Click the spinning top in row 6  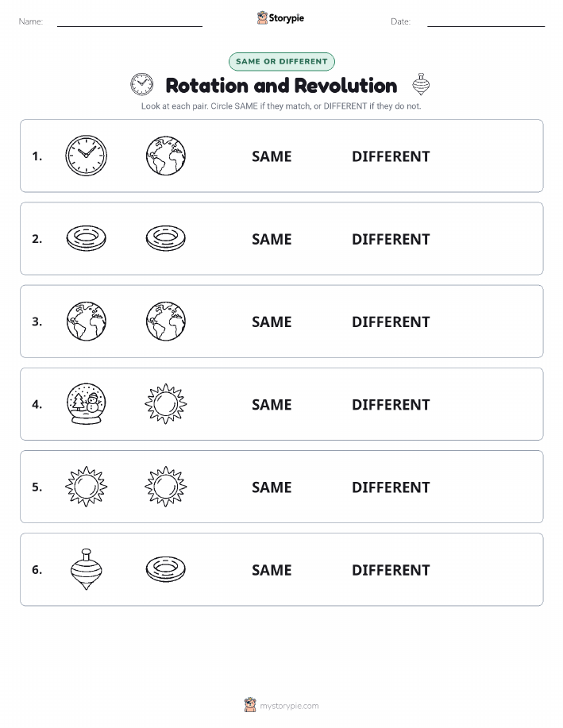click(x=86, y=569)
